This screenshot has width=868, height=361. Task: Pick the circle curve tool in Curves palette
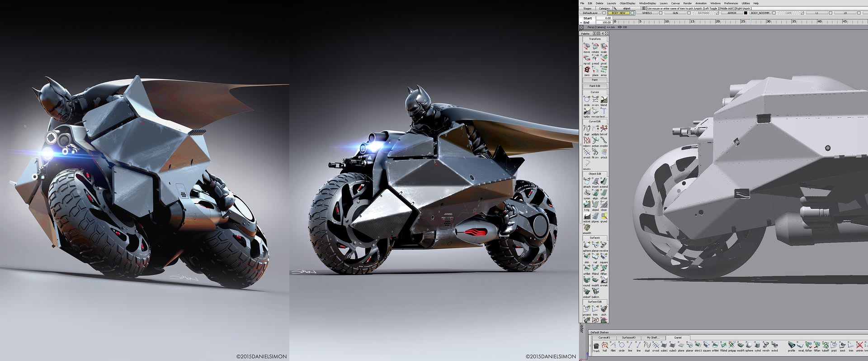(x=586, y=100)
